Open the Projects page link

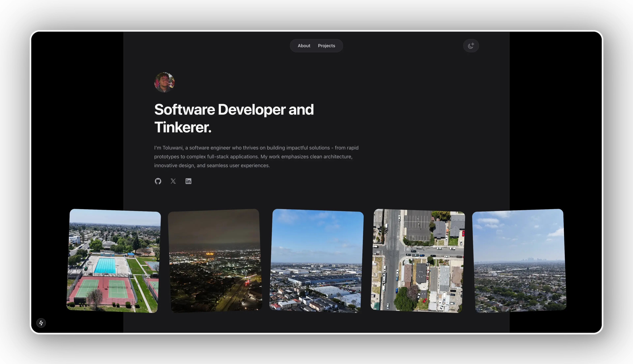(x=326, y=46)
